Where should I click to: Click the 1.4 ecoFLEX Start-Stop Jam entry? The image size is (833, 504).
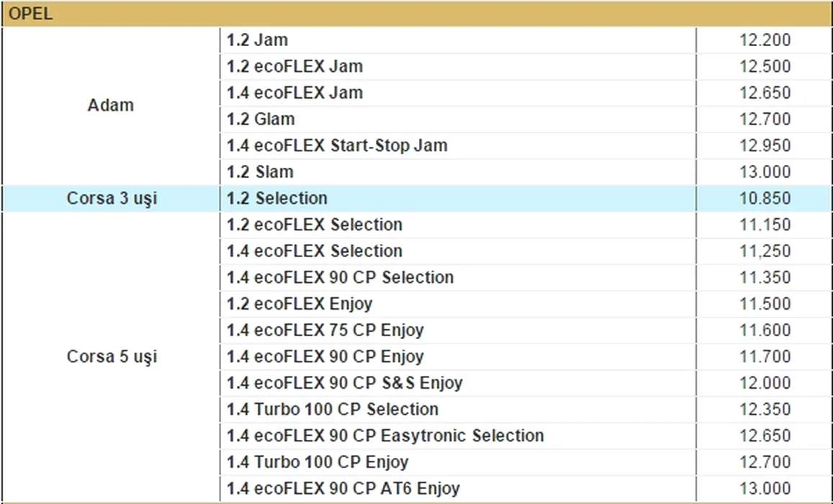click(337, 146)
